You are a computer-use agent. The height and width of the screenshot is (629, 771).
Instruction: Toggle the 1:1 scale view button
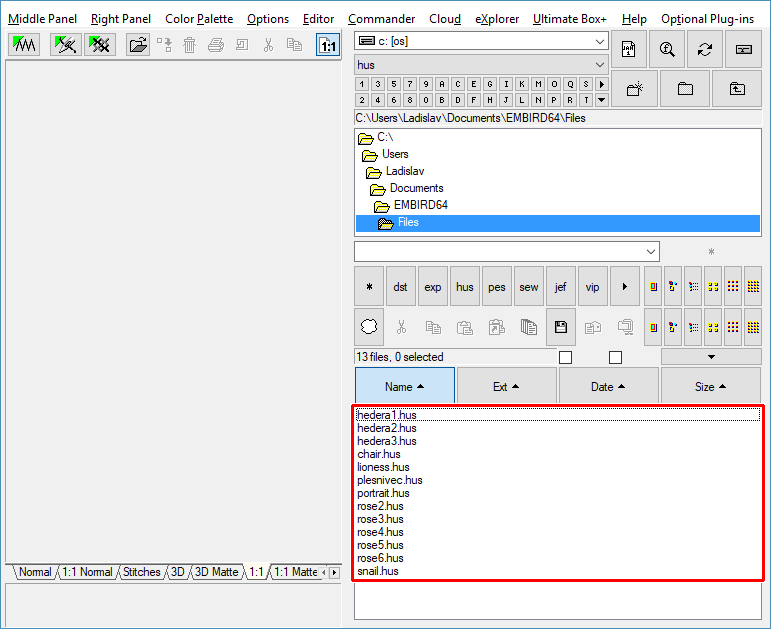[x=327, y=44]
